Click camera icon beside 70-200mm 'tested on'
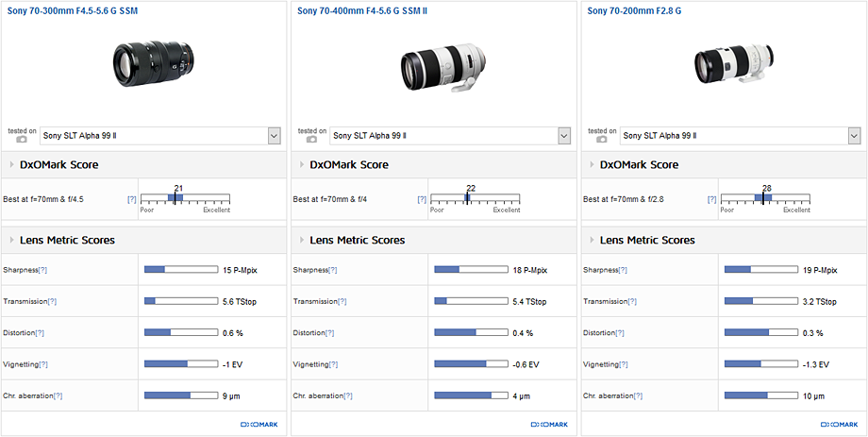The image size is (868, 437). (x=602, y=140)
